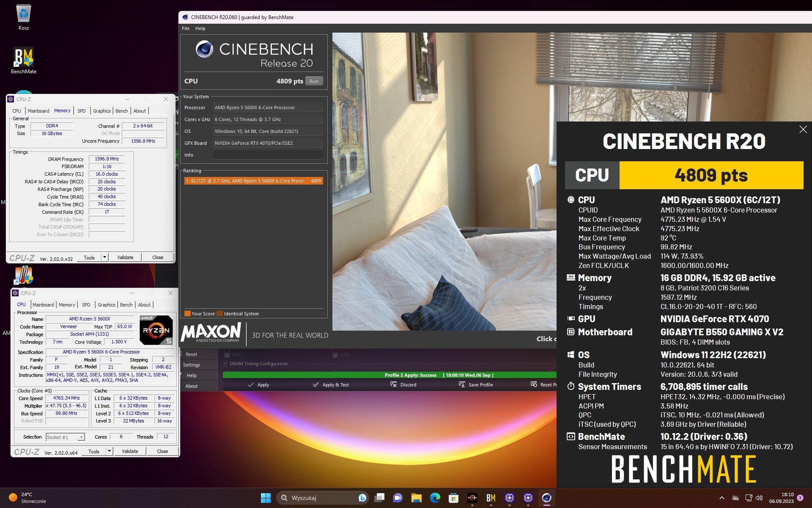Open the Tools dropdown arrow in CPU-Z Memory window

(105, 257)
